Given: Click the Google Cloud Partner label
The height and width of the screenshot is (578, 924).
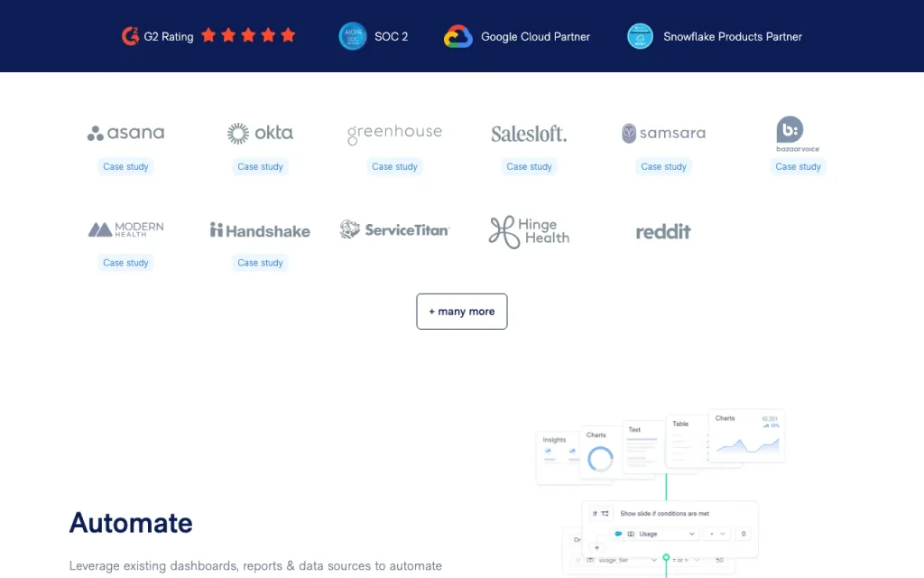Looking at the screenshot, I should [535, 36].
